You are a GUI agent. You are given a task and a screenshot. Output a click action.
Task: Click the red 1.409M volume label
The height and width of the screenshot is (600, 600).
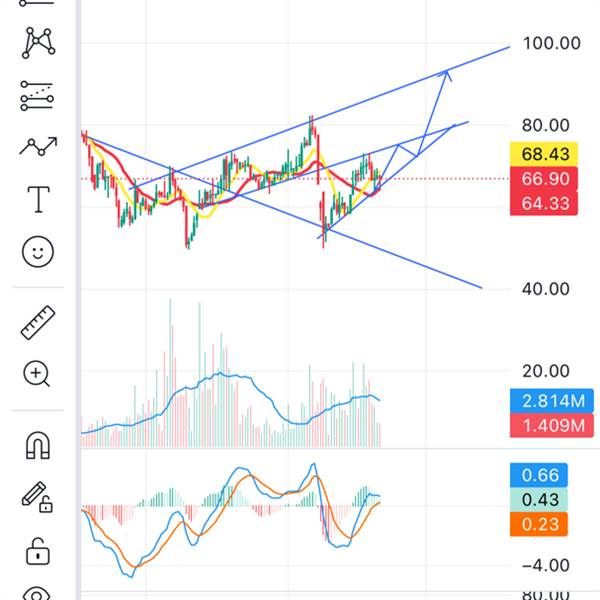point(552,425)
